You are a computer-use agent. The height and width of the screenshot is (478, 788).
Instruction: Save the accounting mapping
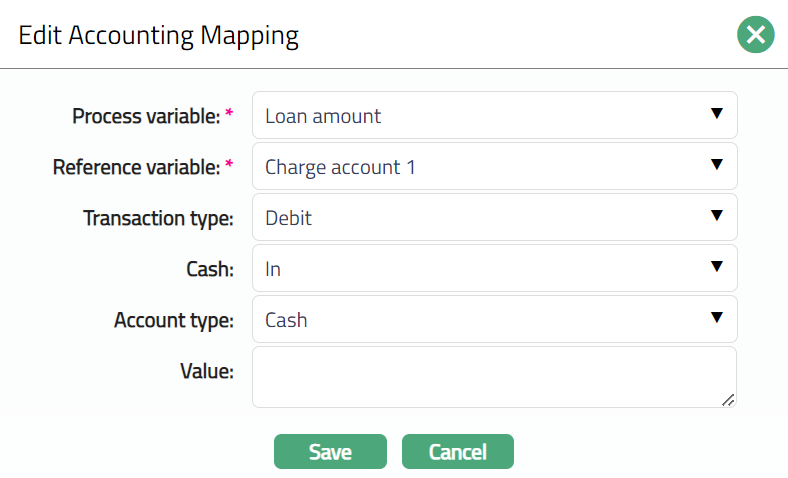(x=330, y=451)
